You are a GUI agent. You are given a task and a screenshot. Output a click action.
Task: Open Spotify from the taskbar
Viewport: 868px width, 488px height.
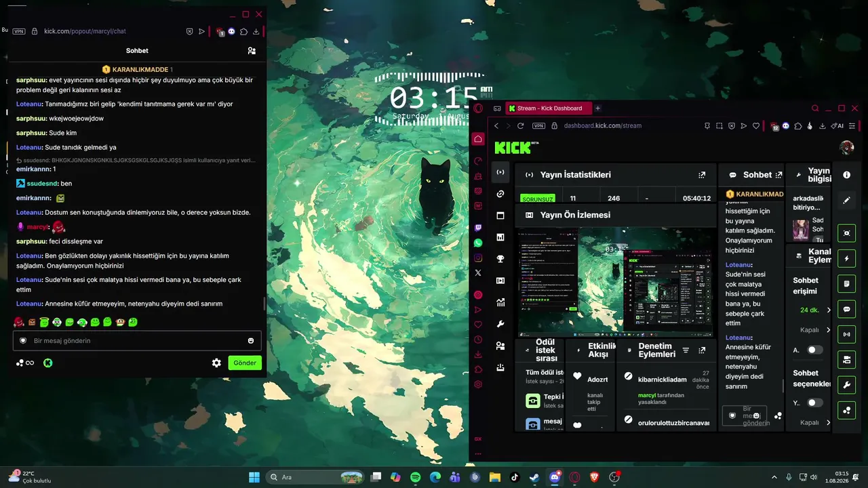pyautogui.click(x=416, y=477)
